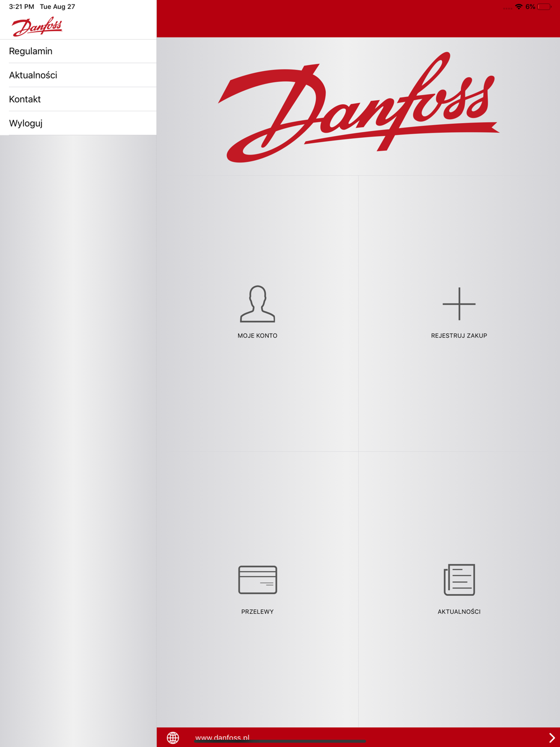This screenshot has width=560, height=747.
Task: Select Wyloguj to log out
Action: [78, 123]
